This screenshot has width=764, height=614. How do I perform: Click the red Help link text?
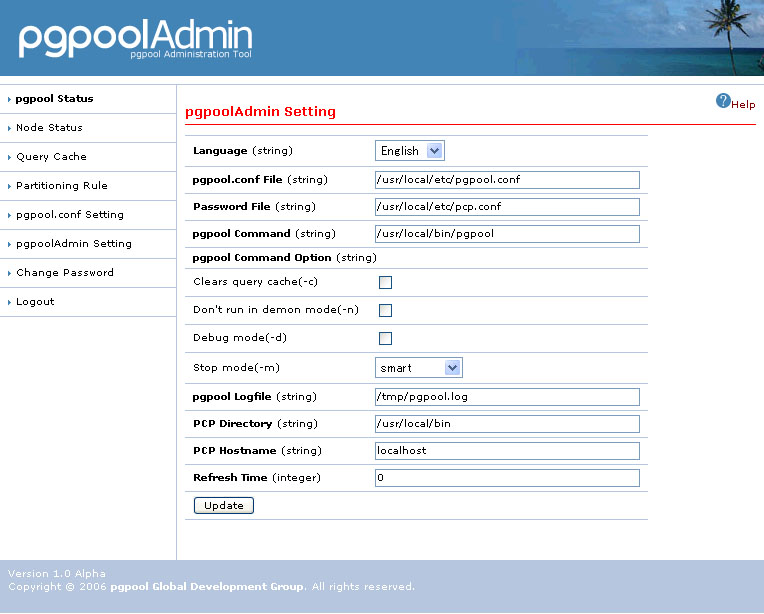coord(744,105)
